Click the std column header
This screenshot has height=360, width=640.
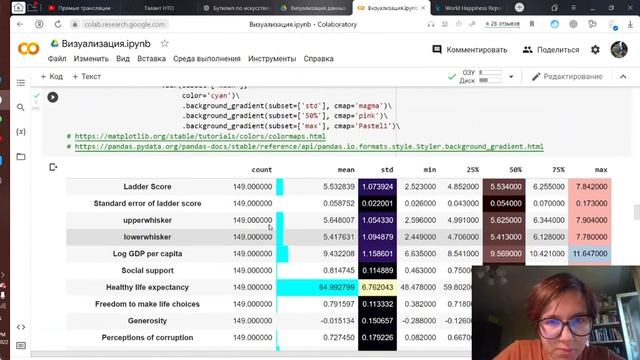[x=387, y=170]
